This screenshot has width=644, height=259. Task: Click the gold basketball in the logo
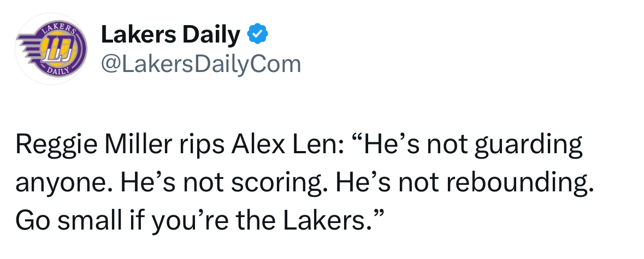pyautogui.click(x=61, y=49)
